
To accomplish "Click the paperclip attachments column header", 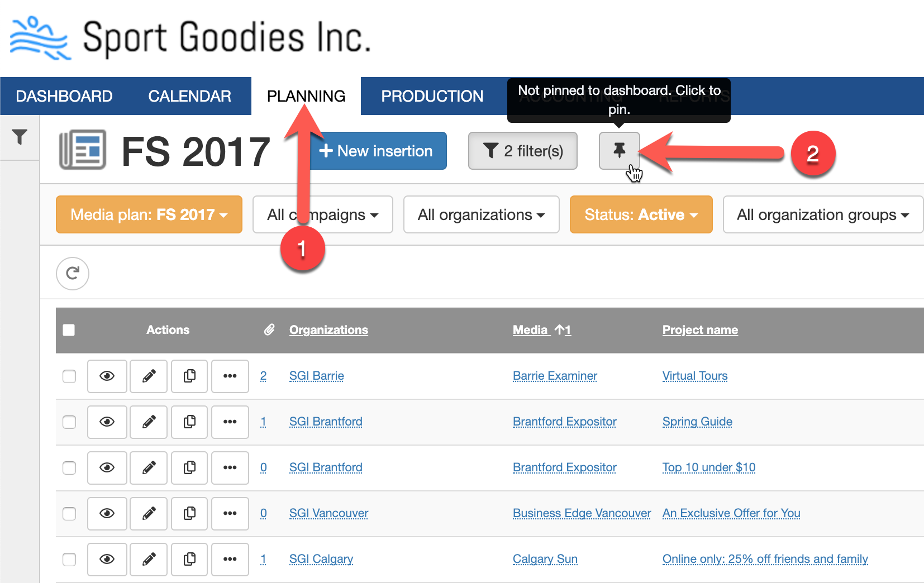I will [269, 330].
